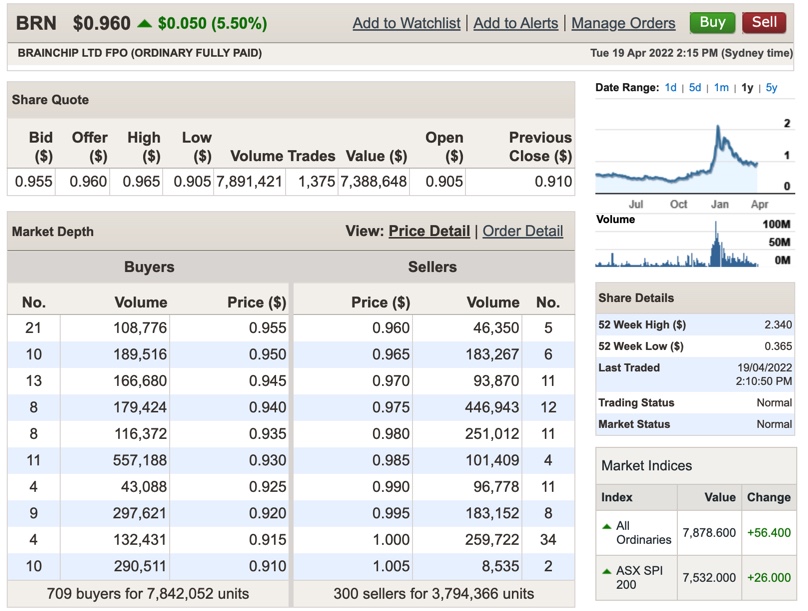Click seller volume 101,409
Screen dimensions: 808x611
[x=492, y=460]
